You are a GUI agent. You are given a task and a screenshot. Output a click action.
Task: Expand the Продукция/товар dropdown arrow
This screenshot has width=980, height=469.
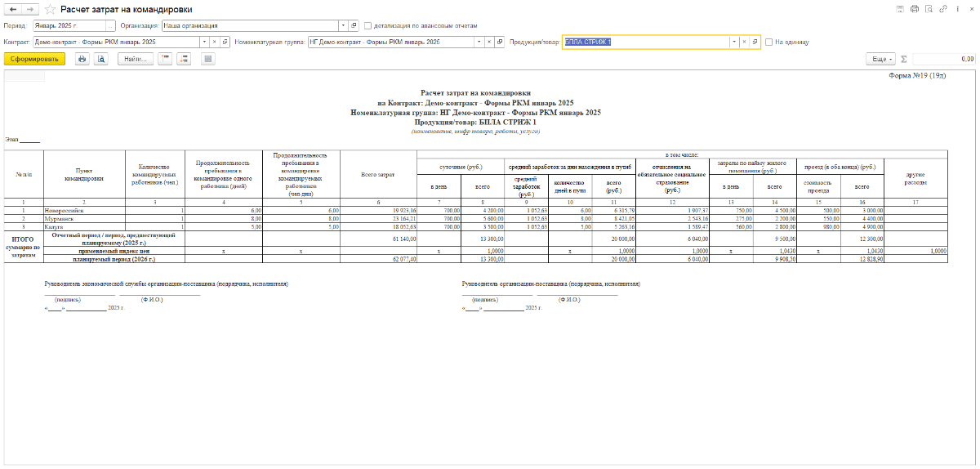coord(733,42)
